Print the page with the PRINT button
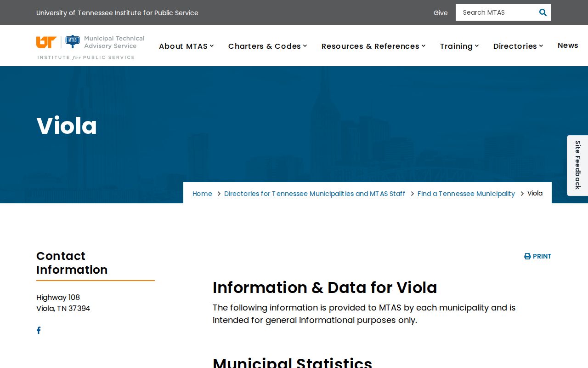Image resolution: width=588 pixels, height=368 pixels. click(537, 256)
